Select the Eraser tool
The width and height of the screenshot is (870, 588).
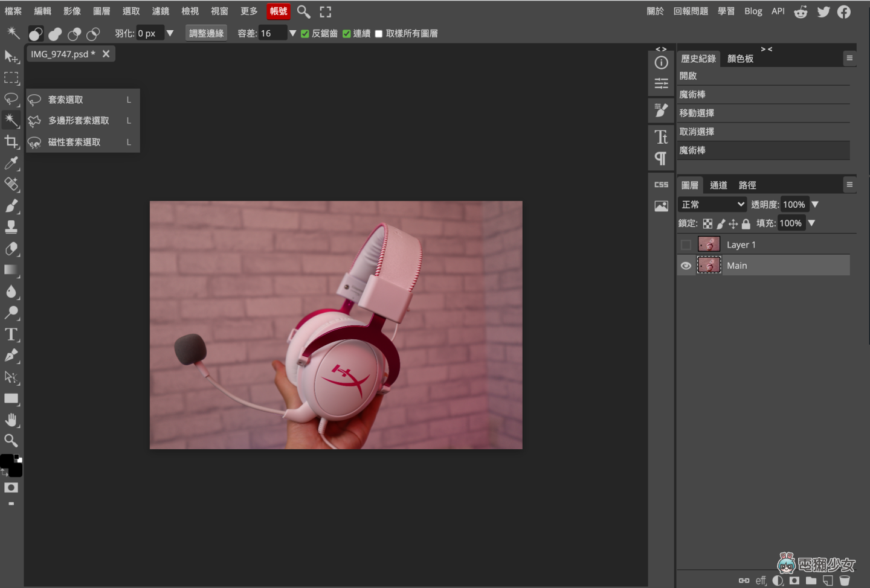[x=11, y=249]
